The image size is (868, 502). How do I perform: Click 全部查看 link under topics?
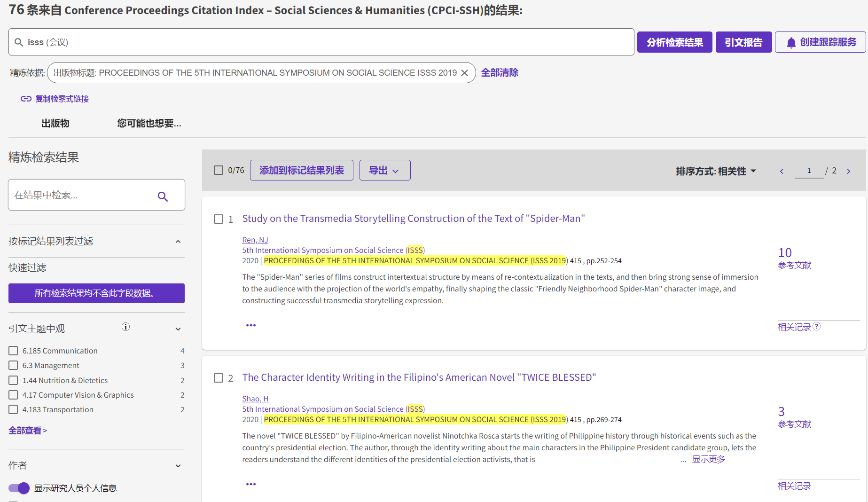point(28,431)
